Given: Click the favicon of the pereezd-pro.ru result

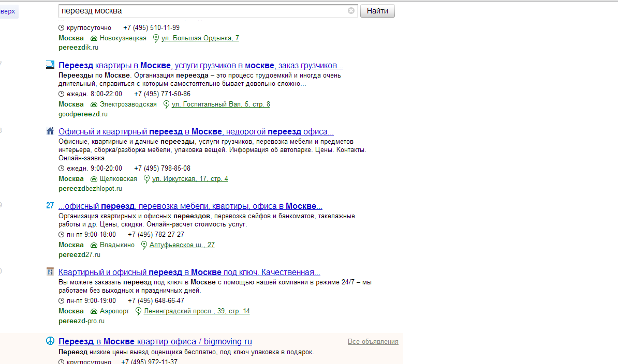Looking at the screenshot, I should point(50,271).
